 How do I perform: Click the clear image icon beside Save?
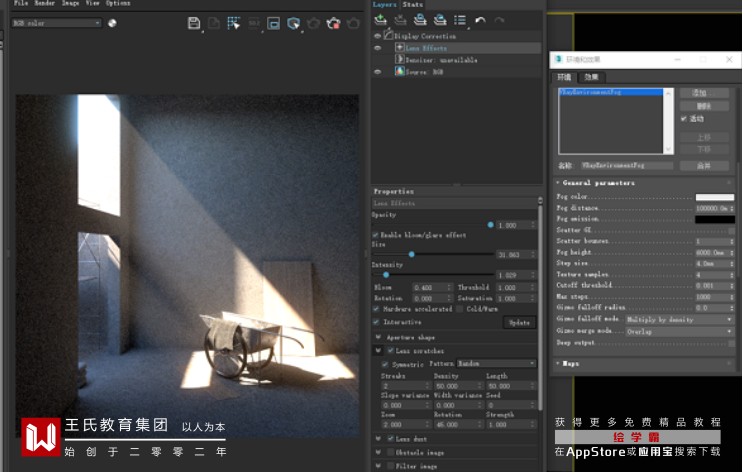[x=214, y=23]
